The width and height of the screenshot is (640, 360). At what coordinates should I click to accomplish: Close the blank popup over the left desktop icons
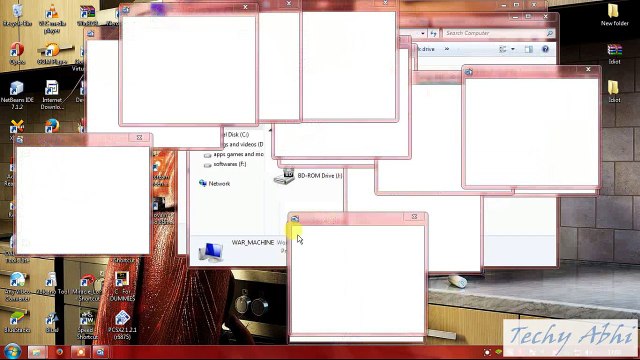point(139,138)
